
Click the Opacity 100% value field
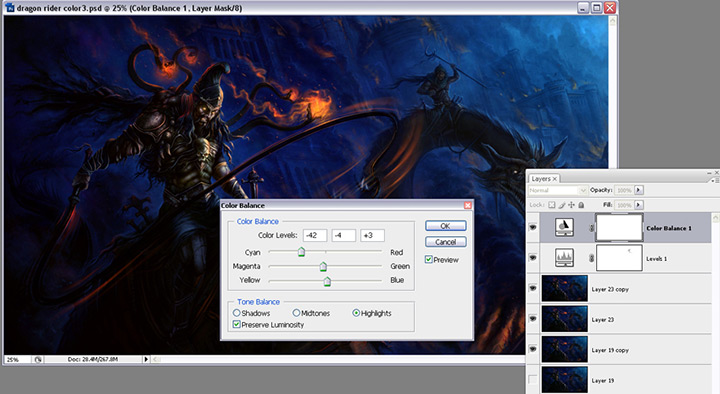coord(624,190)
